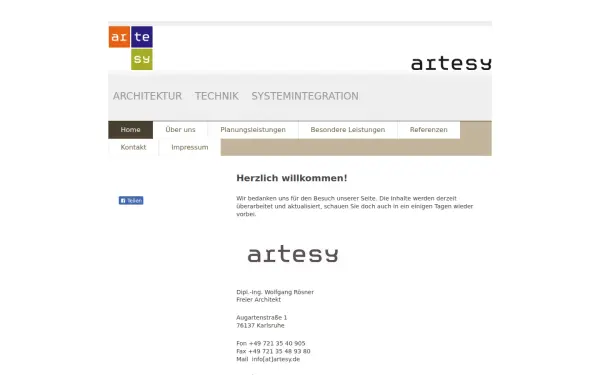Screen dimensions: 600x375
Task: Open the Impressum page
Action: tap(190, 147)
